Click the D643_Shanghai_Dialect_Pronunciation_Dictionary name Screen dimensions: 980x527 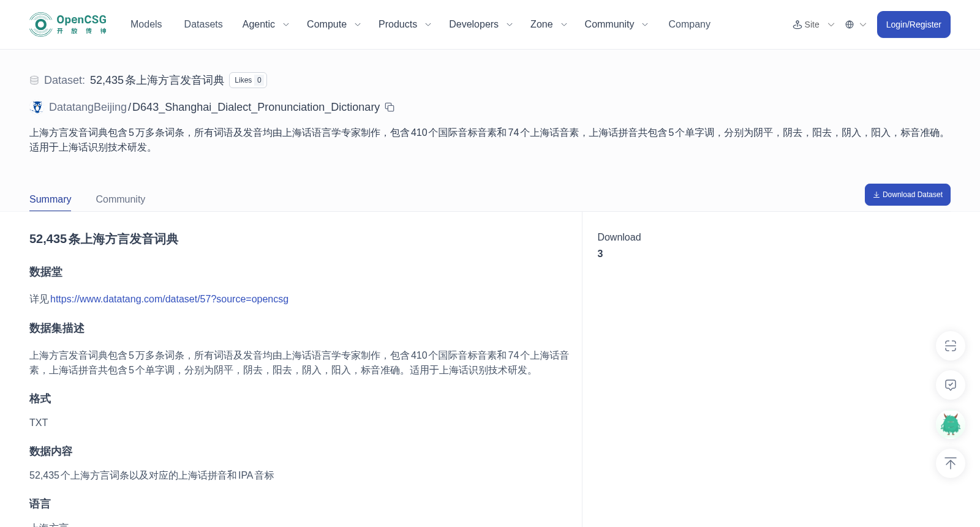(256, 107)
